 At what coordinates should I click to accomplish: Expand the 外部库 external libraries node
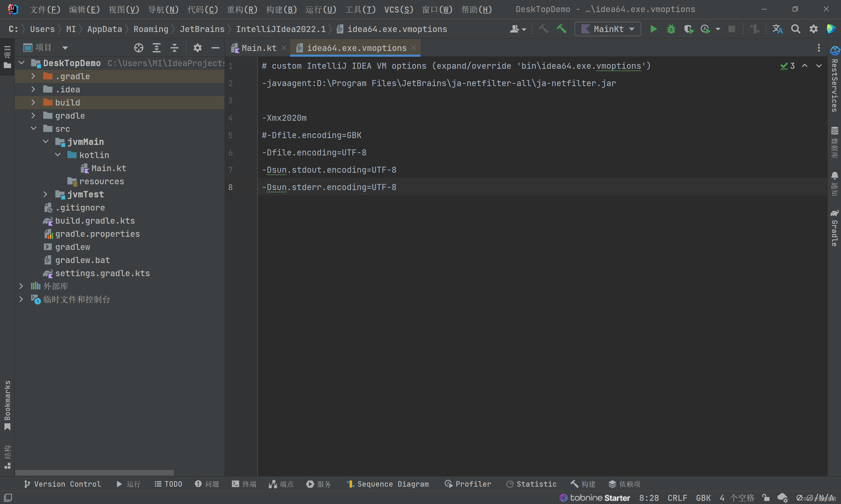tap(21, 286)
